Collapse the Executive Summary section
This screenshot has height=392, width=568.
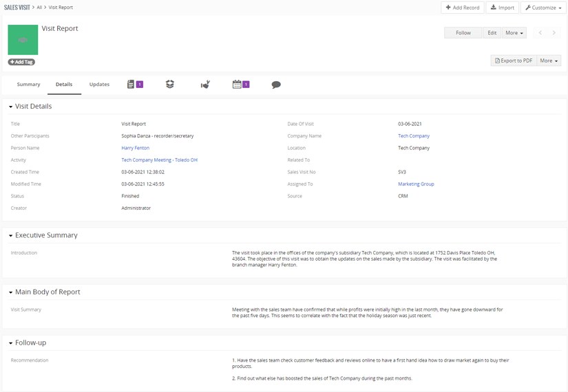pyautogui.click(x=11, y=236)
